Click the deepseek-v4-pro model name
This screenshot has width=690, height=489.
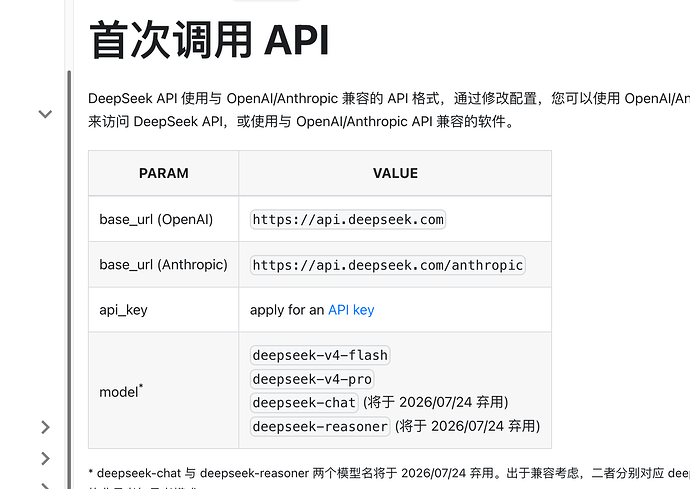click(x=312, y=379)
